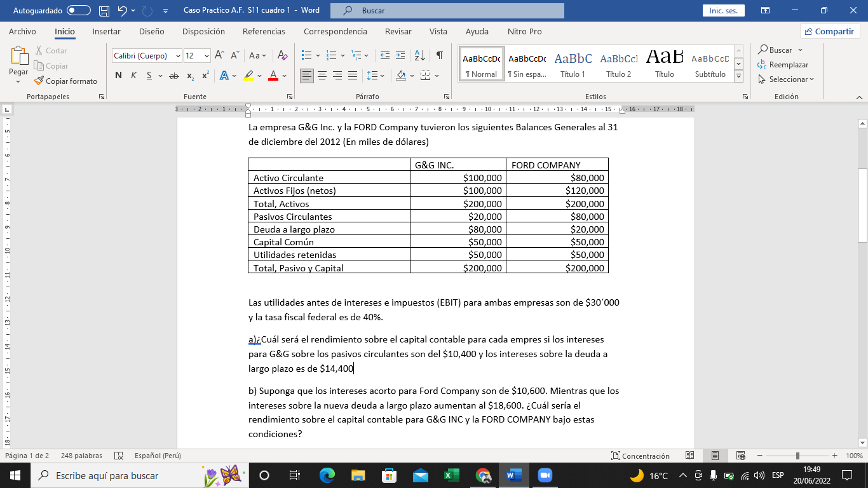
Task: Open the Calibri (Cuerpo) font name dropdown
Action: pyautogui.click(x=178, y=56)
